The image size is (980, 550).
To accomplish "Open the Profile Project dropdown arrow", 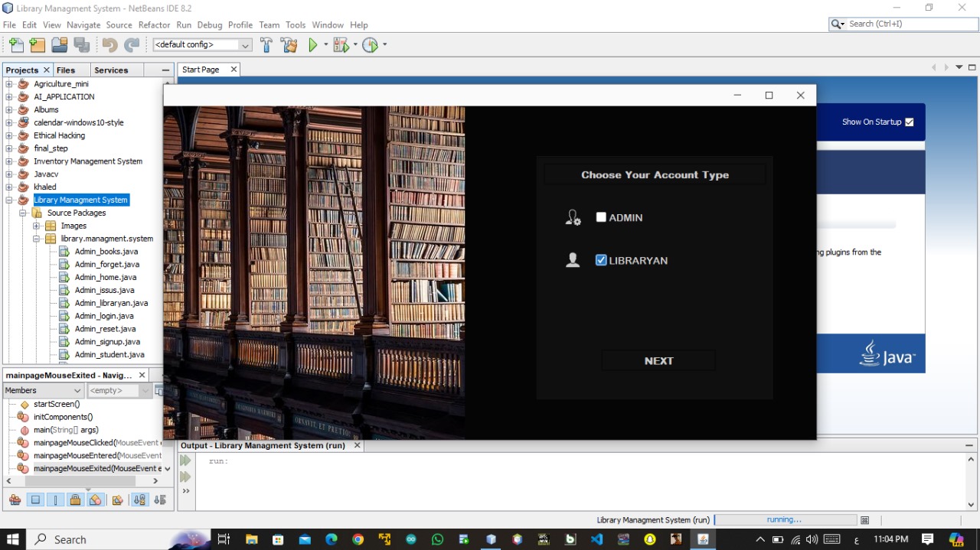I will 384,44.
